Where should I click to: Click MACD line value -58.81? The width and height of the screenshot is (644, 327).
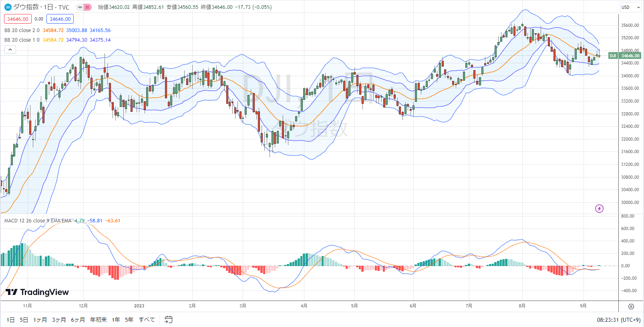(95, 221)
